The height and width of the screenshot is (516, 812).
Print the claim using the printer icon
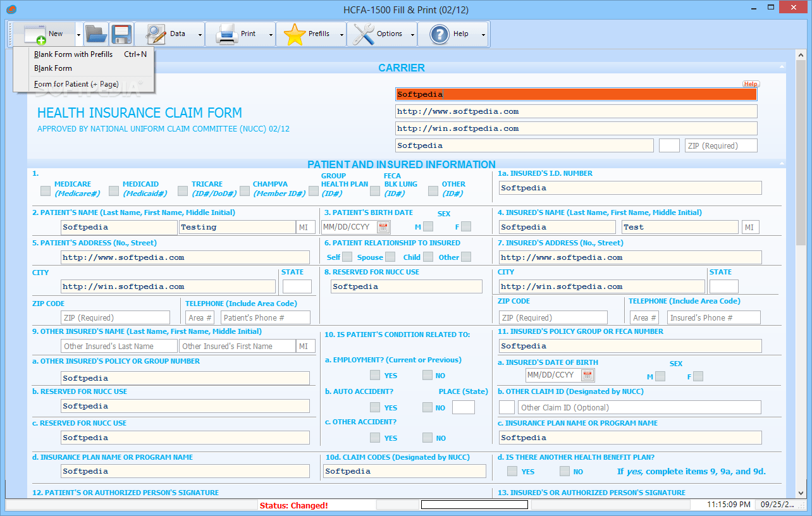pyautogui.click(x=226, y=34)
